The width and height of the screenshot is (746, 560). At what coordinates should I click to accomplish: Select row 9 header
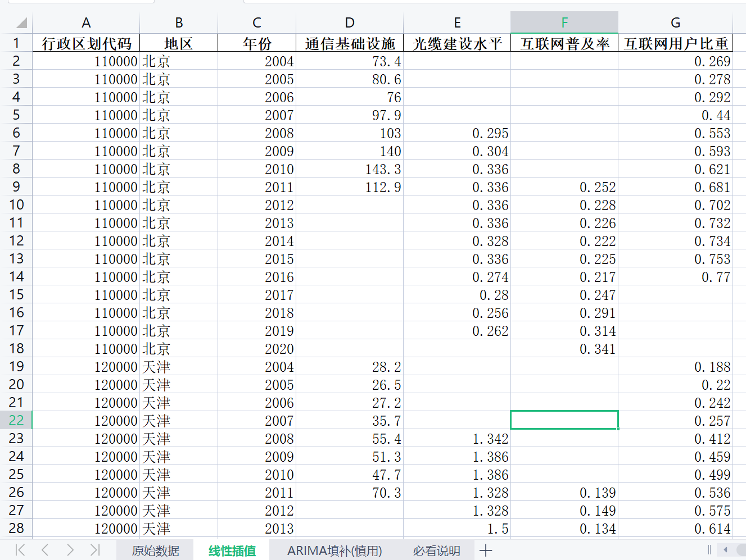coord(16,186)
